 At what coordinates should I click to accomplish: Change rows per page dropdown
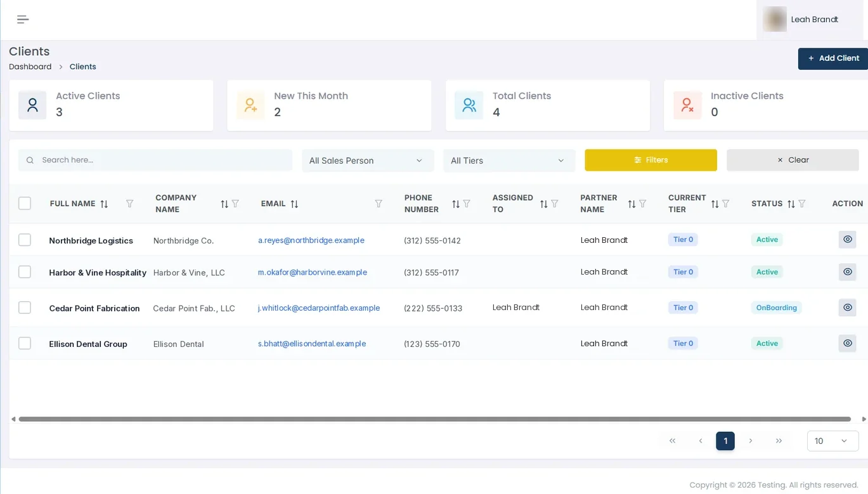coord(832,441)
